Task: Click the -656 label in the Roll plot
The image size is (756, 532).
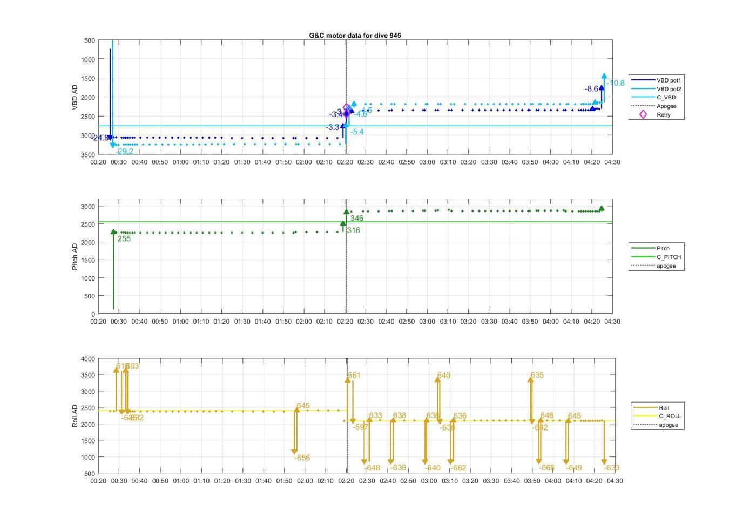Action: (302, 458)
